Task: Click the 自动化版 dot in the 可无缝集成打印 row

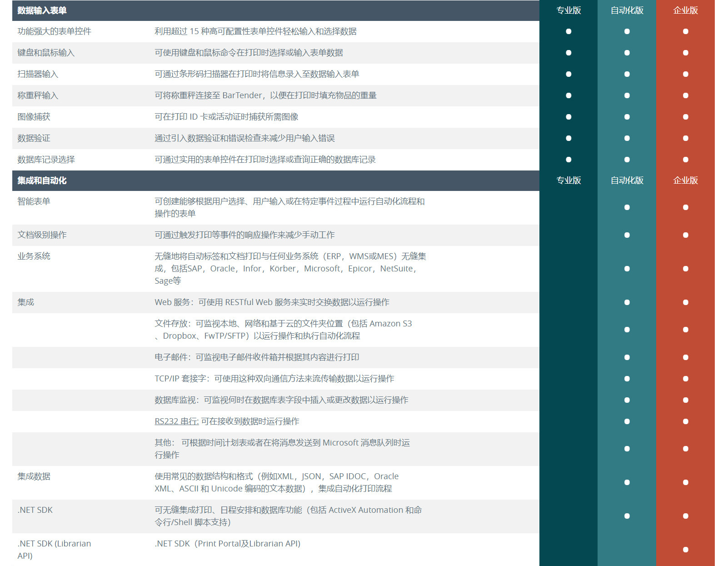Action: click(x=627, y=516)
